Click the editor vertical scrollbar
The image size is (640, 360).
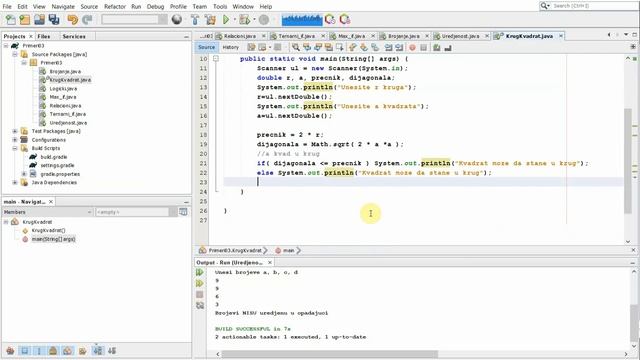click(x=628, y=161)
